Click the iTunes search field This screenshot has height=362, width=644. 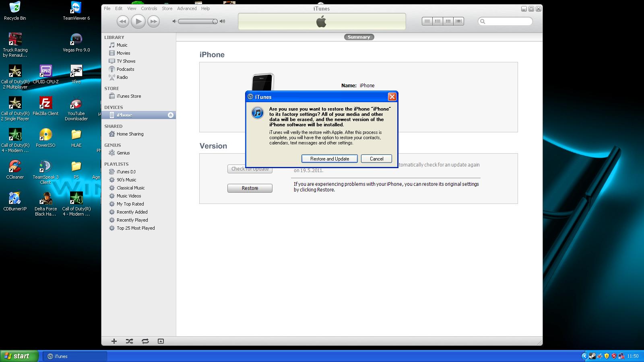505,21
